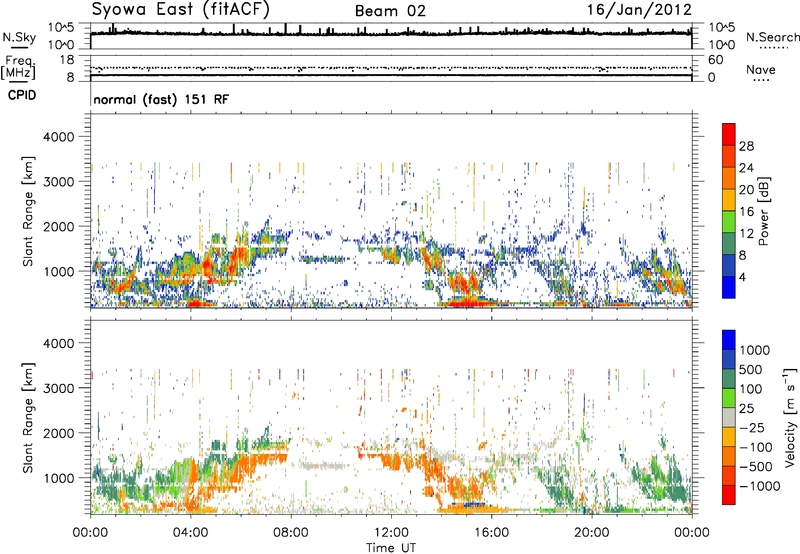Viewport: 800px width, 554px height.
Task: Click the '60' tick on Nave axis
Action: pos(716,60)
